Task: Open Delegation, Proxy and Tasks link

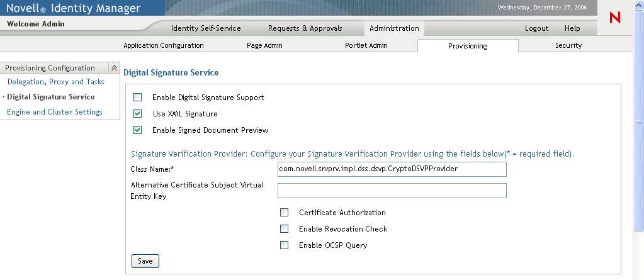Action: (x=55, y=82)
